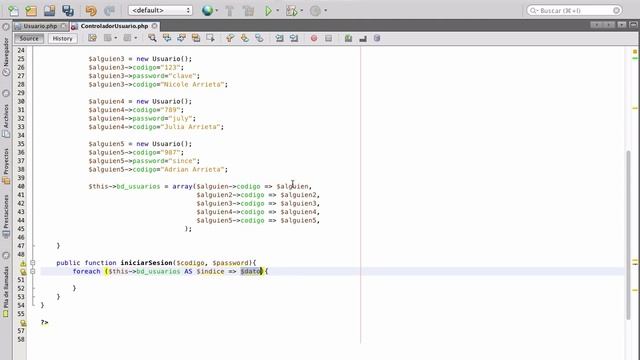
Task: Click the warning icon beside iniciarSesion line
Action: point(23,263)
